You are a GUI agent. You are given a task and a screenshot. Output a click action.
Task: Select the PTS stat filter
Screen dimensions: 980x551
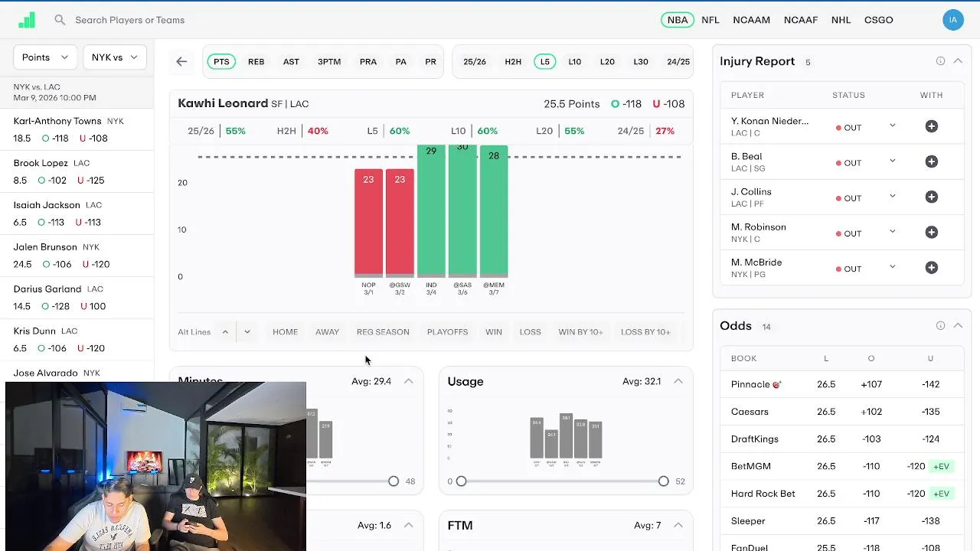point(221,62)
